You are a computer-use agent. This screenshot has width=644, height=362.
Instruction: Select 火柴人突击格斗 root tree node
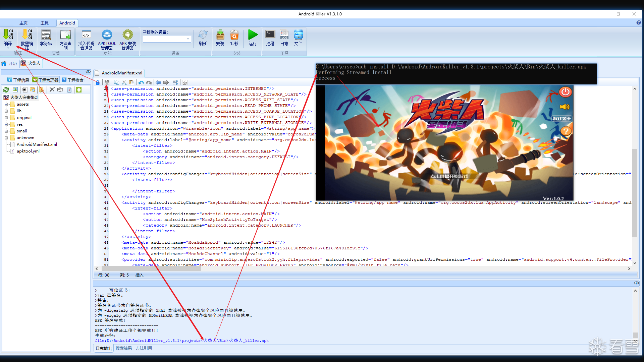(24, 98)
